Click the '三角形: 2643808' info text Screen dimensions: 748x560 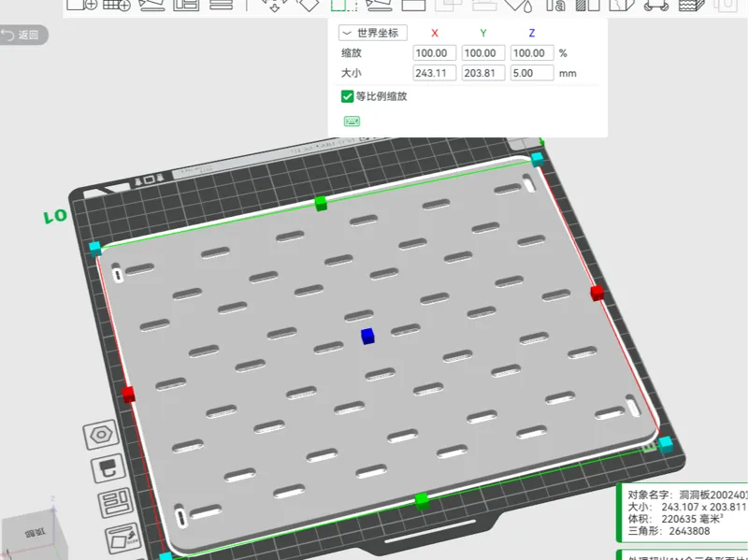click(x=669, y=531)
